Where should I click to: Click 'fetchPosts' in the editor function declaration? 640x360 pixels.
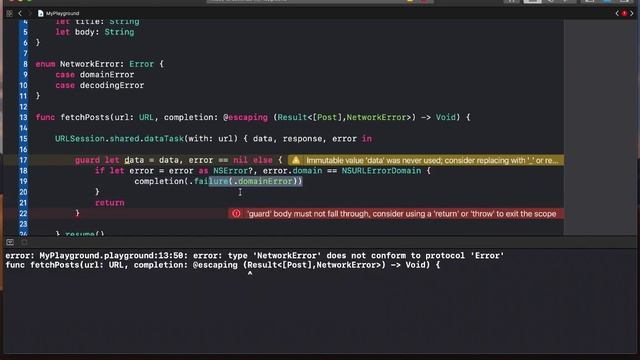click(x=84, y=118)
